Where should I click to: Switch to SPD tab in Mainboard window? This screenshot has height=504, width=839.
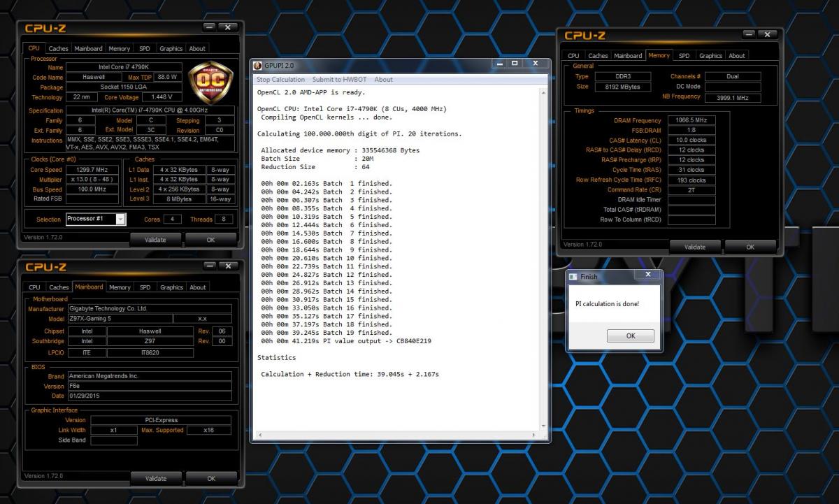point(145,287)
